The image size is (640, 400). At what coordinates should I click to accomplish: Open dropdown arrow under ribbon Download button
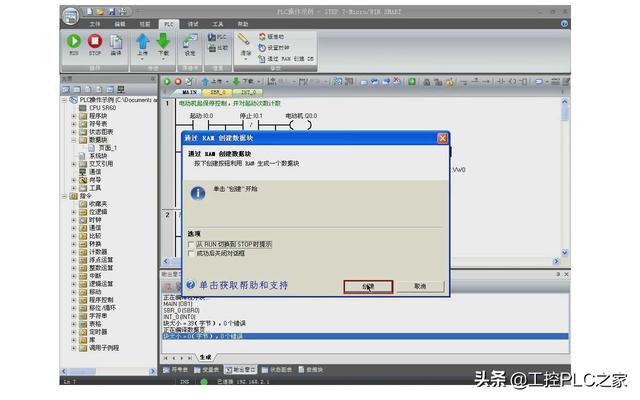pyautogui.click(x=163, y=60)
